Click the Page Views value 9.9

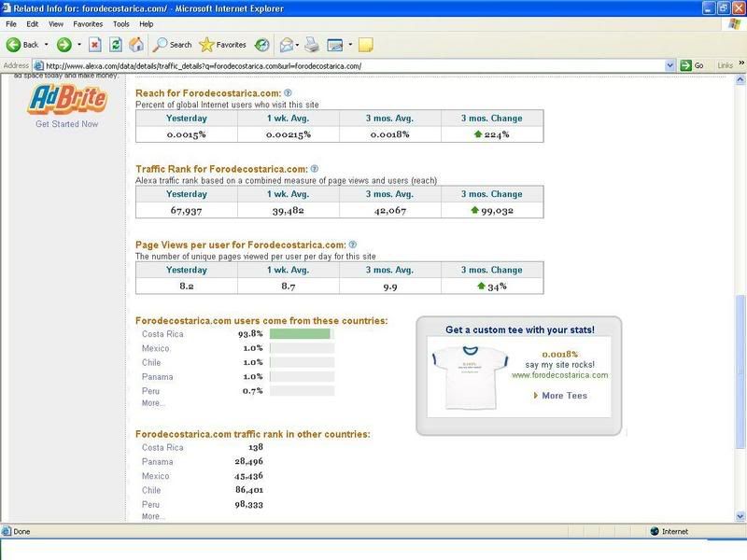[x=390, y=287]
